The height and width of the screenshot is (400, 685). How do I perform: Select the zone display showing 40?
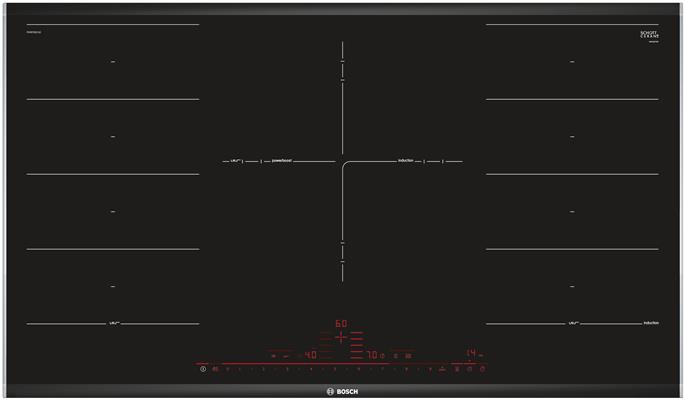310,355
